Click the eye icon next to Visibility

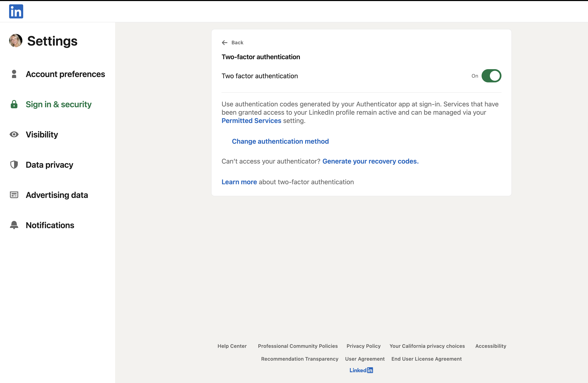[14, 134]
